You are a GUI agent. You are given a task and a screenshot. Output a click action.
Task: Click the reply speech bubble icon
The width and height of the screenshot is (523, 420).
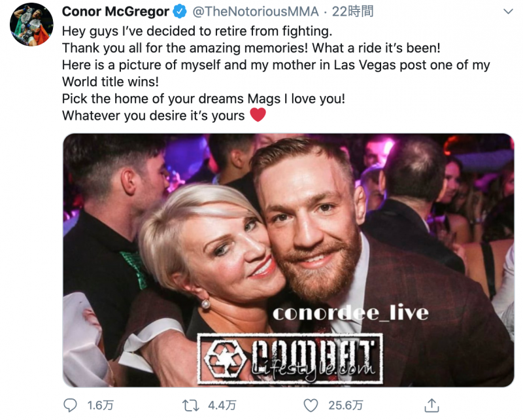(x=71, y=406)
